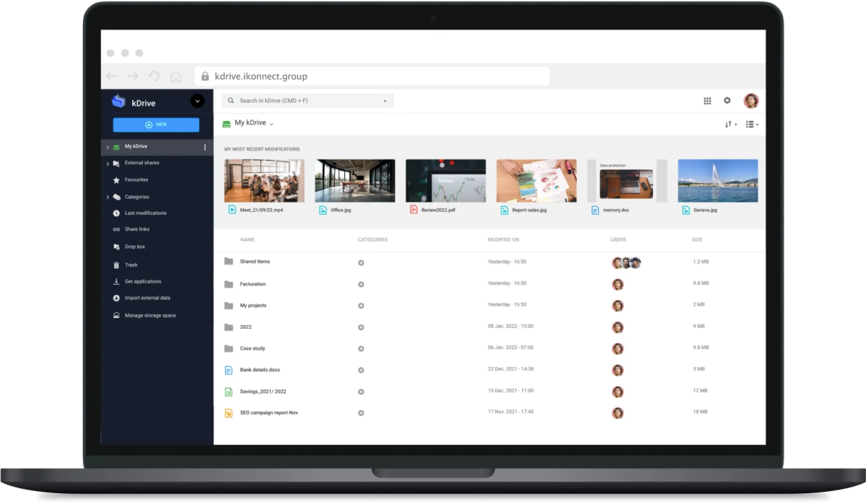The width and height of the screenshot is (866, 504).
Task: Open Share links in the sidebar
Action: (137, 229)
